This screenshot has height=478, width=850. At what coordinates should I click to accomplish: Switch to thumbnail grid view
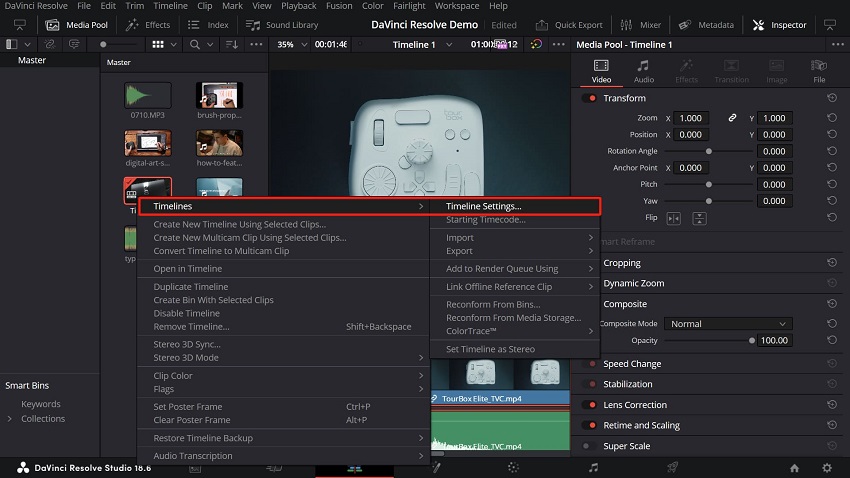pyautogui.click(x=158, y=44)
